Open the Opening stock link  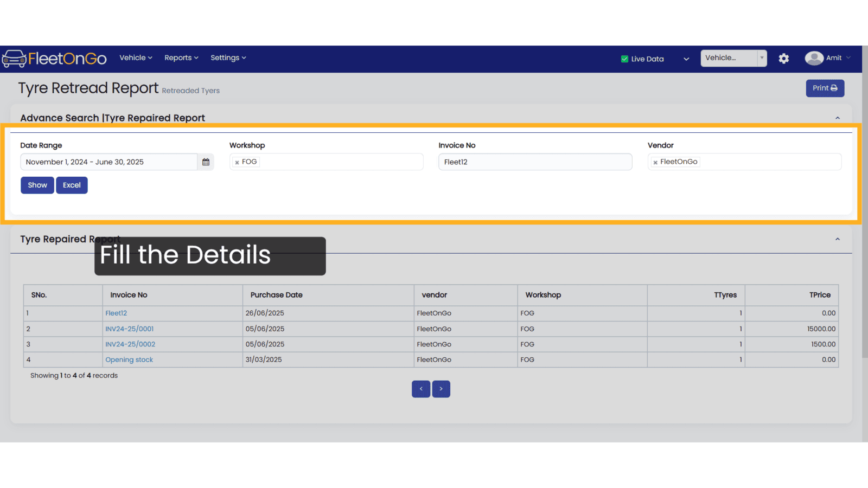click(129, 360)
